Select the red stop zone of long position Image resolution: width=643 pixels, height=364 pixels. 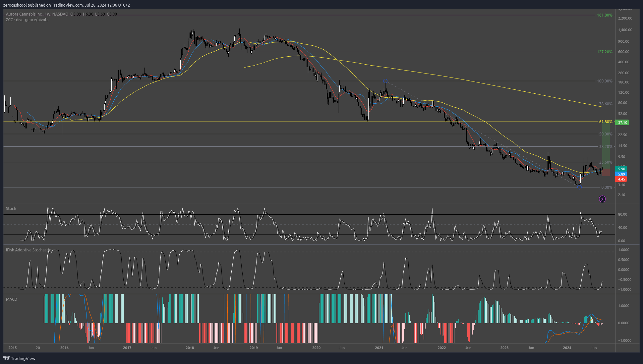click(x=606, y=173)
